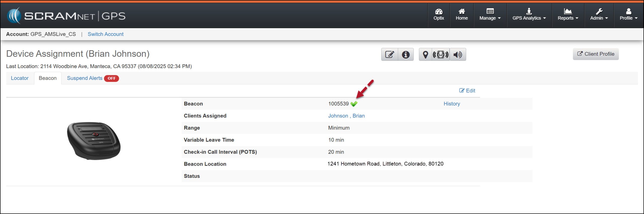Open Optix dashboard icon

(x=438, y=15)
